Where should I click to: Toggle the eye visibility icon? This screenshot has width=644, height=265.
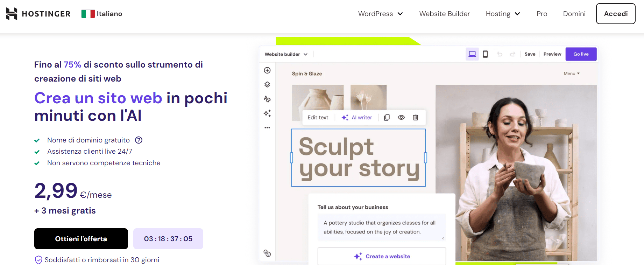tap(401, 118)
